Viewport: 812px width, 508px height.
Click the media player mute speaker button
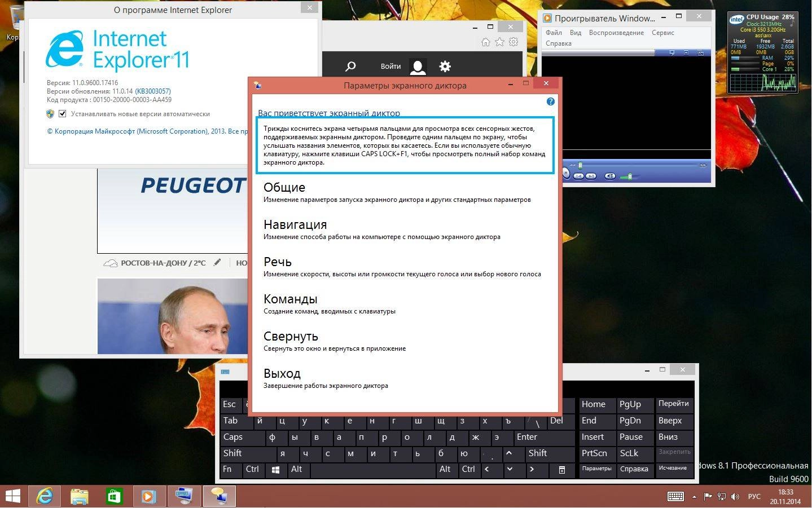click(x=611, y=176)
